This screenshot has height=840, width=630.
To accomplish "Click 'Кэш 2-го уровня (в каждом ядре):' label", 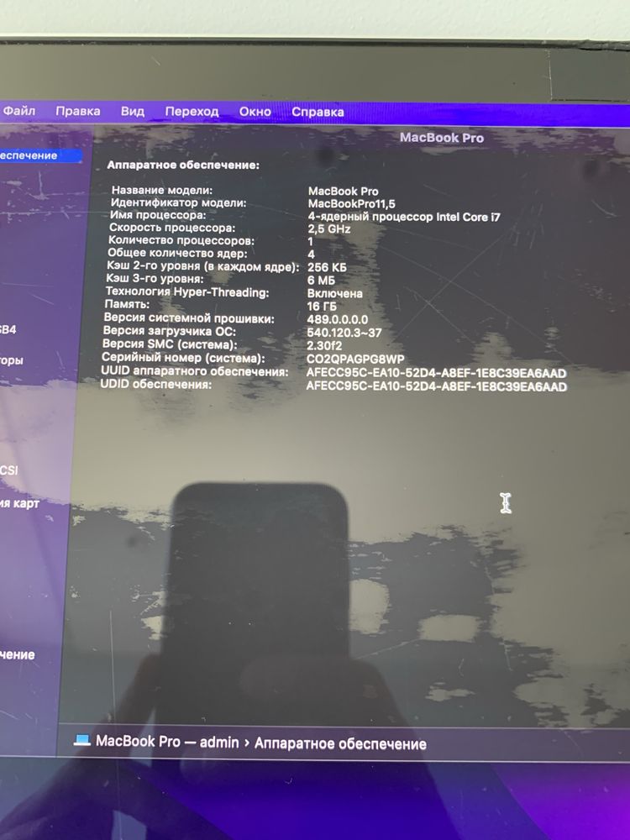I will (x=202, y=266).
